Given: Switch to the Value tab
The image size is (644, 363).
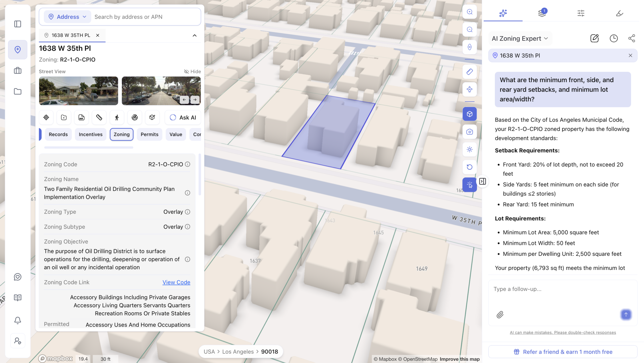Looking at the screenshot, I should tap(176, 134).
